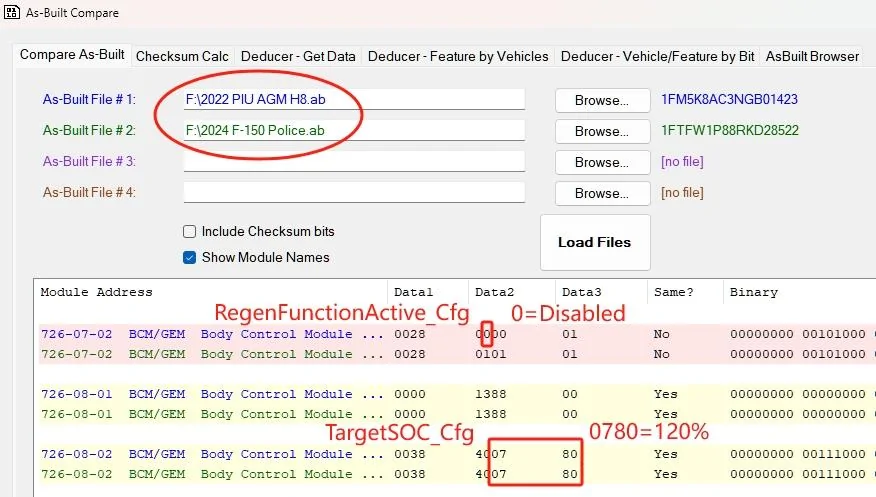The height and width of the screenshot is (497, 876).
Task: Open Deducer - Get Data tab
Action: [x=298, y=56]
